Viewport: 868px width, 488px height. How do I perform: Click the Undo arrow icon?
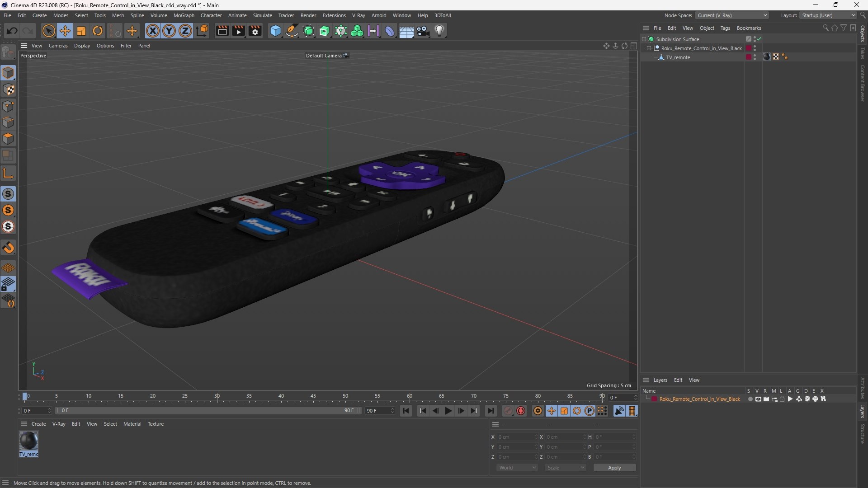click(x=12, y=31)
